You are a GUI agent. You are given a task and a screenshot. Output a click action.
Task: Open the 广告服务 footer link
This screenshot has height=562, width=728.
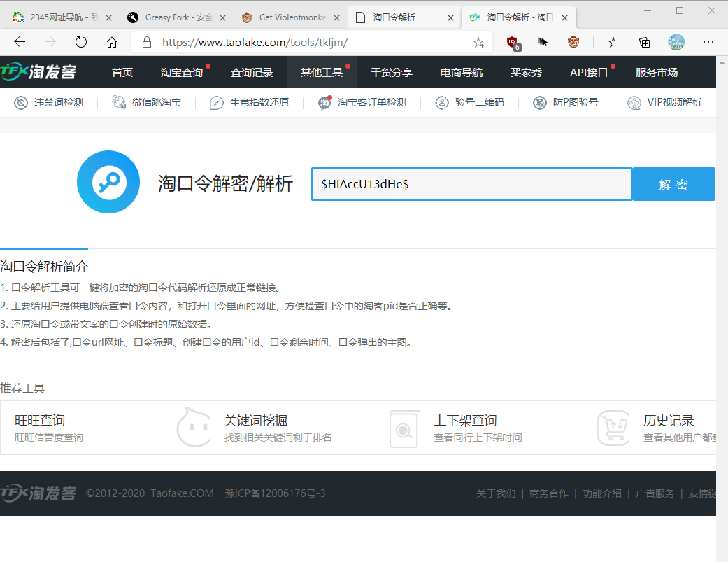tap(655, 493)
